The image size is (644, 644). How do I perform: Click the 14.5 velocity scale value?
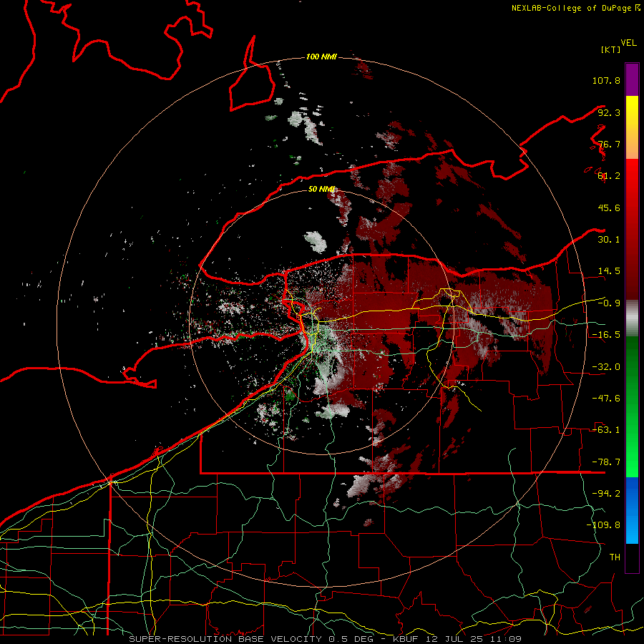coord(609,271)
